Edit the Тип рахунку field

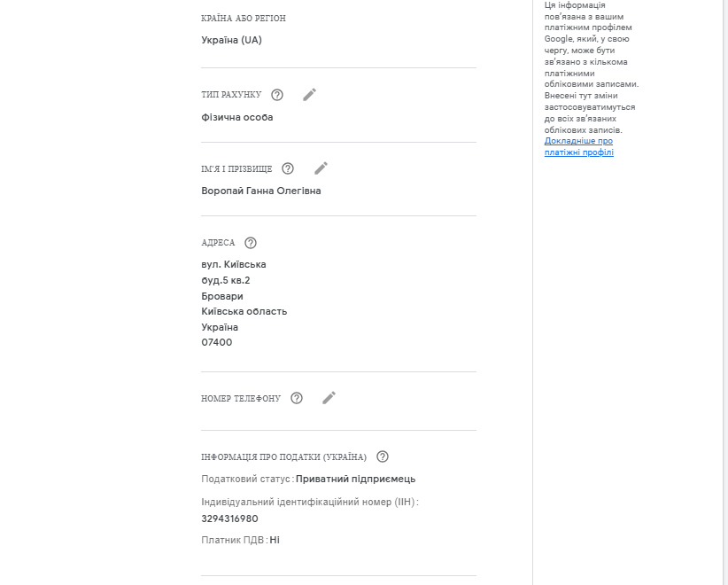coord(309,95)
